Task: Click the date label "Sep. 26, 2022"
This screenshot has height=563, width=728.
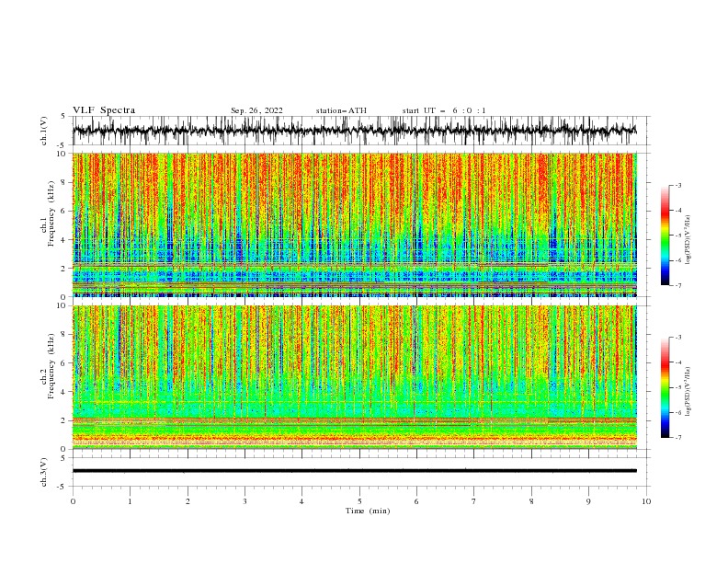Action: 256,110
